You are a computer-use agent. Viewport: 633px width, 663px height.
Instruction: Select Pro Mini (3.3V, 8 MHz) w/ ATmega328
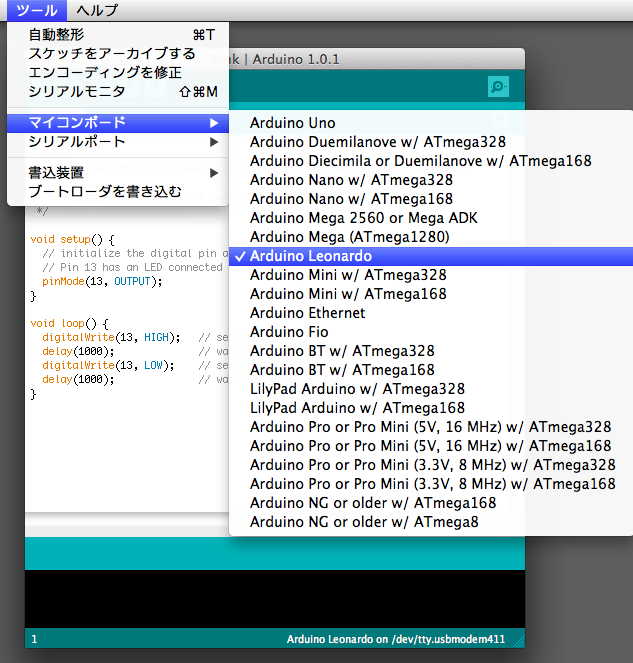pos(431,466)
